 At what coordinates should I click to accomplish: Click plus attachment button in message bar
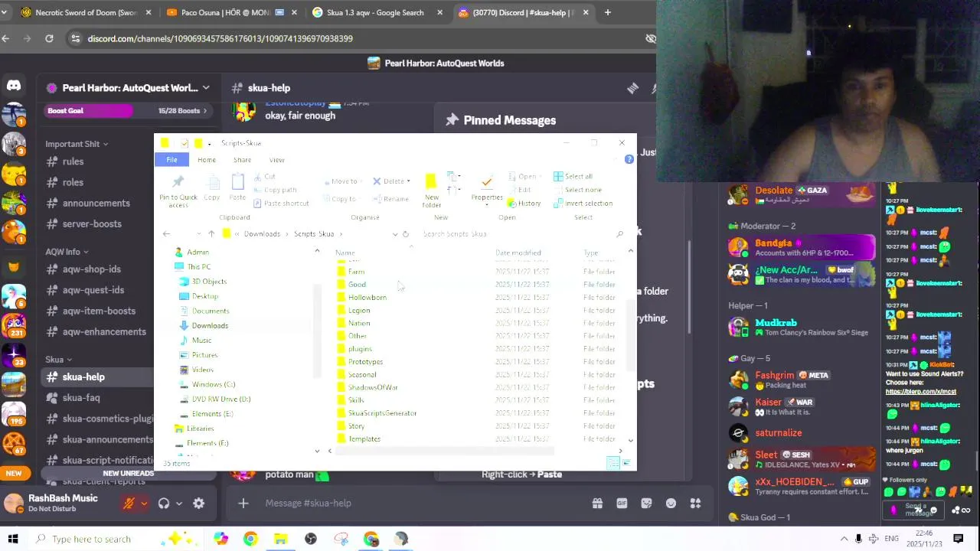click(x=243, y=503)
